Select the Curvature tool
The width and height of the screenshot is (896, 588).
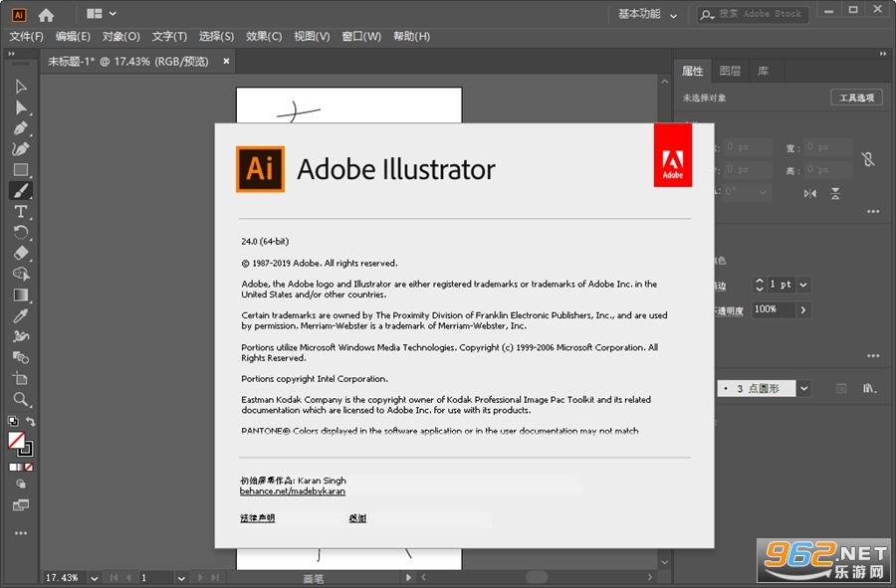point(21,149)
